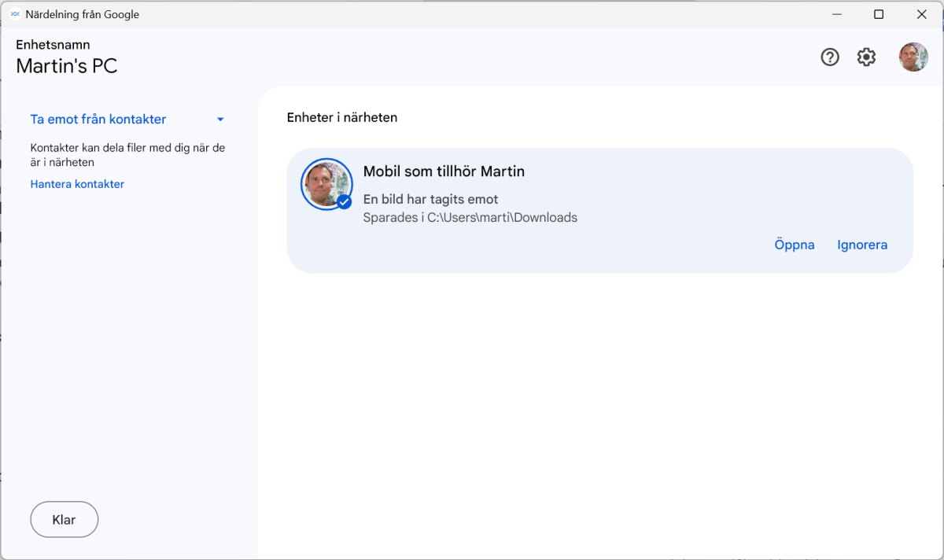Image resolution: width=944 pixels, height=560 pixels.
Task: Open the 'Hantera kontakter' link
Action: [77, 184]
